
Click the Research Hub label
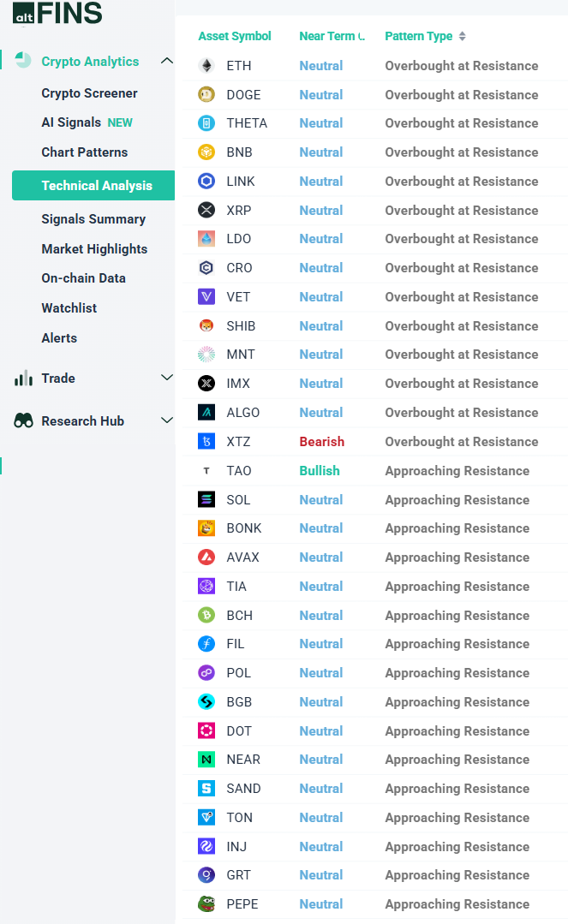click(x=82, y=420)
